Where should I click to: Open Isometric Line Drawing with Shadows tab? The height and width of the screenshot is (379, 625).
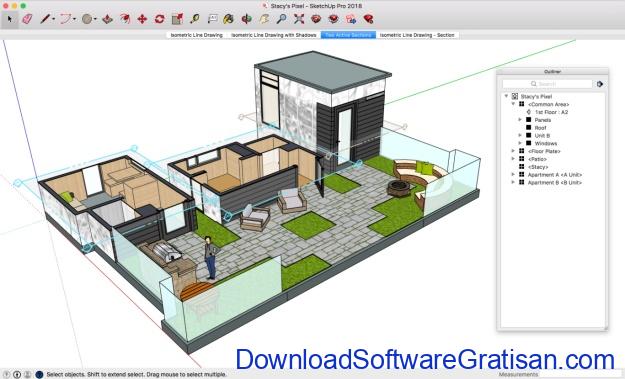(274, 35)
